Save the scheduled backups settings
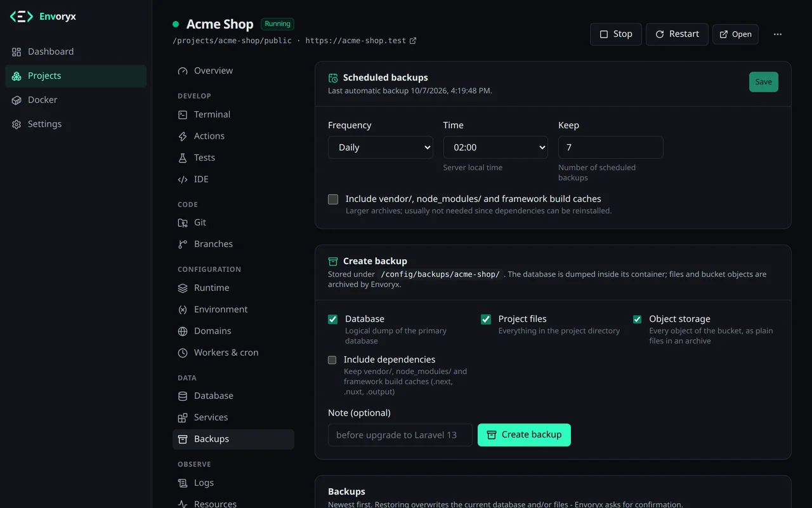Image resolution: width=812 pixels, height=508 pixels. coord(764,82)
